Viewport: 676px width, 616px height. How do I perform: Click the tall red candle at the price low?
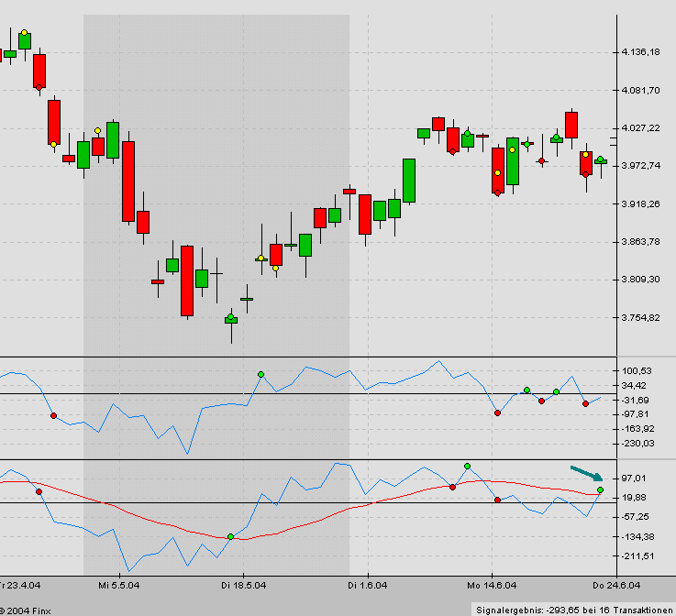click(x=187, y=280)
